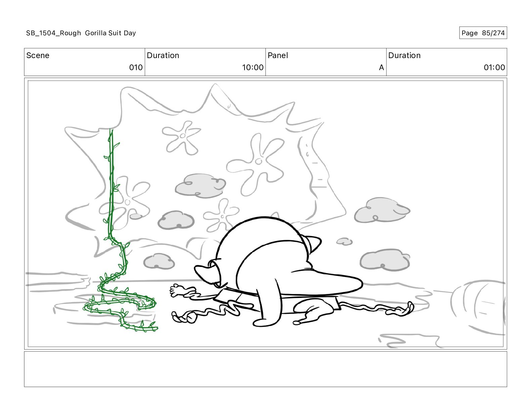Screen dimensions: 532x411
Task: Click the storyboard title SB_1504_Rough Gorilla Suit Day
Action: (81, 33)
